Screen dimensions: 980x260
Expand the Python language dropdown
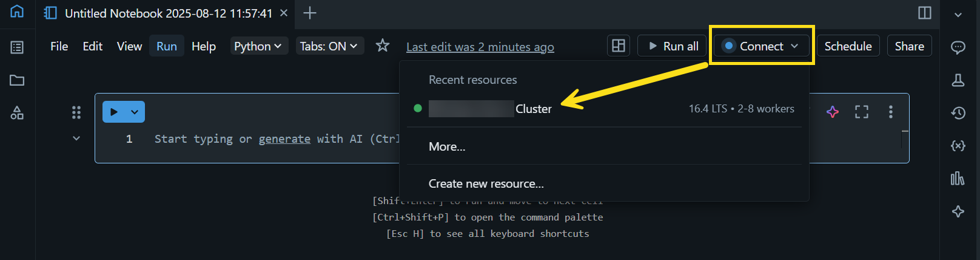pos(258,46)
